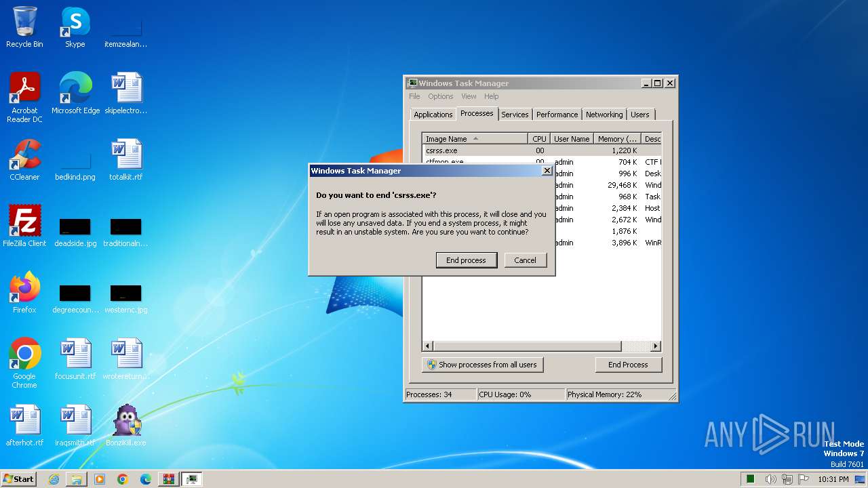Select the Skype desktop shortcut
Image resolution: width=868 pixels, height=488 pixels.
pyautogui.click(x=75, y=27)
